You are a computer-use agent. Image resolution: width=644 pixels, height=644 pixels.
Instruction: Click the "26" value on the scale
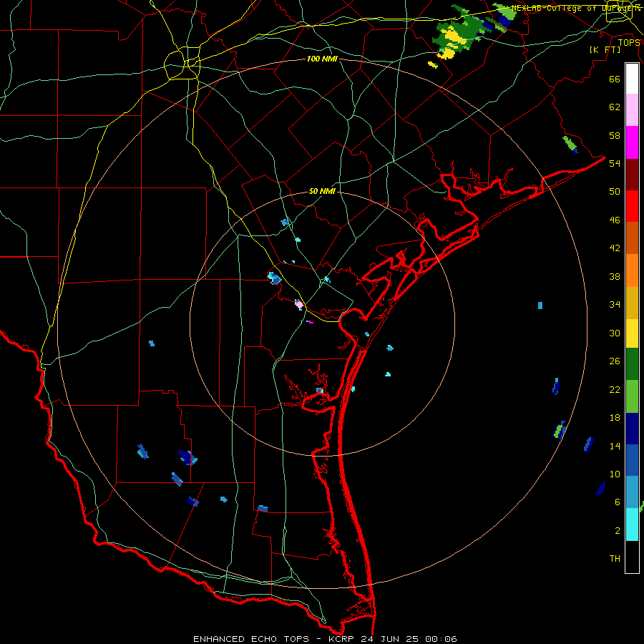point(615,361)
